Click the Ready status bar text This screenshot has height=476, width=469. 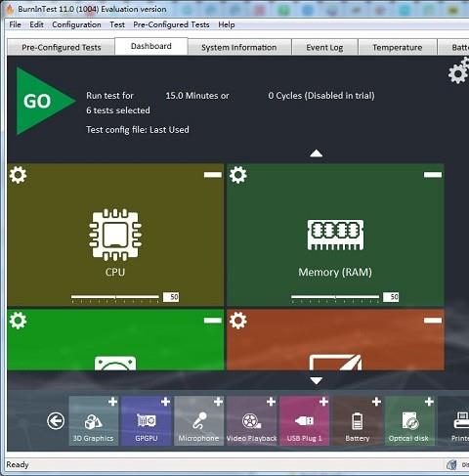pyautogui.click(x=18, y=464)
